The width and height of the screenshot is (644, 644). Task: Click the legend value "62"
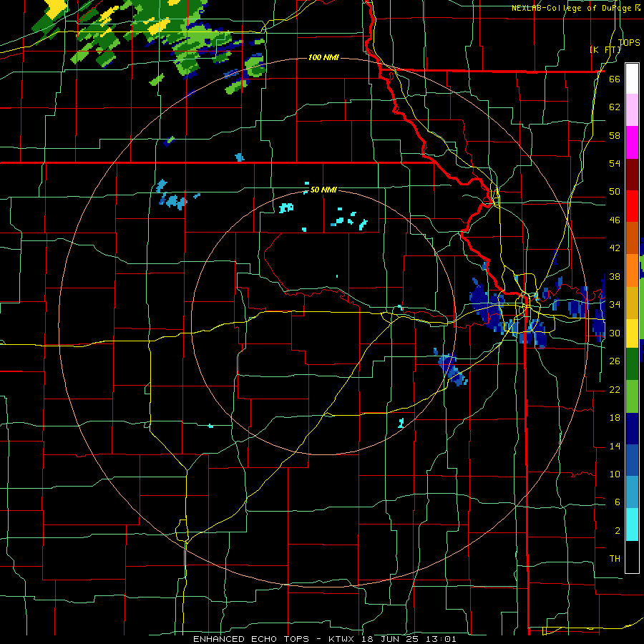[x=615, y=107]
